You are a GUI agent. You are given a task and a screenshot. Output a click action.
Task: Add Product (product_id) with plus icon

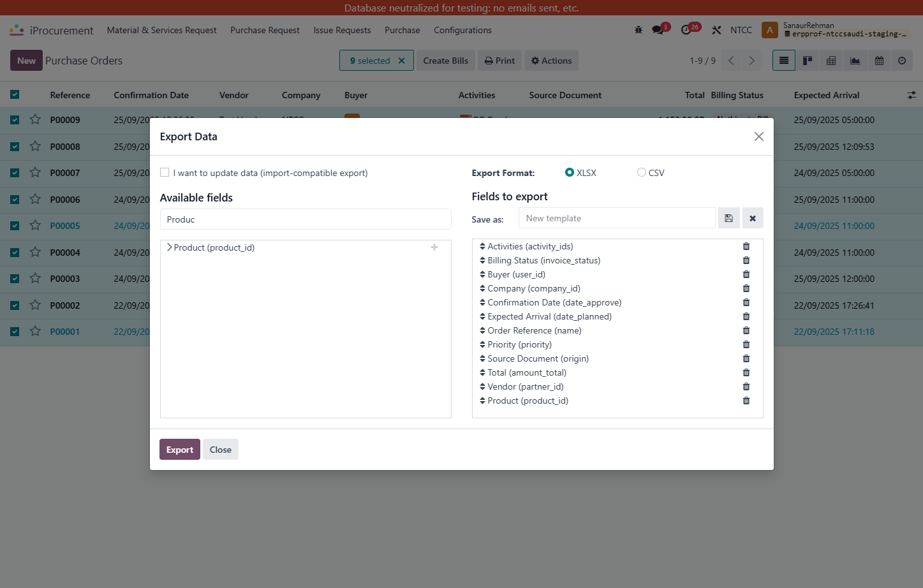tap(434, 247)
